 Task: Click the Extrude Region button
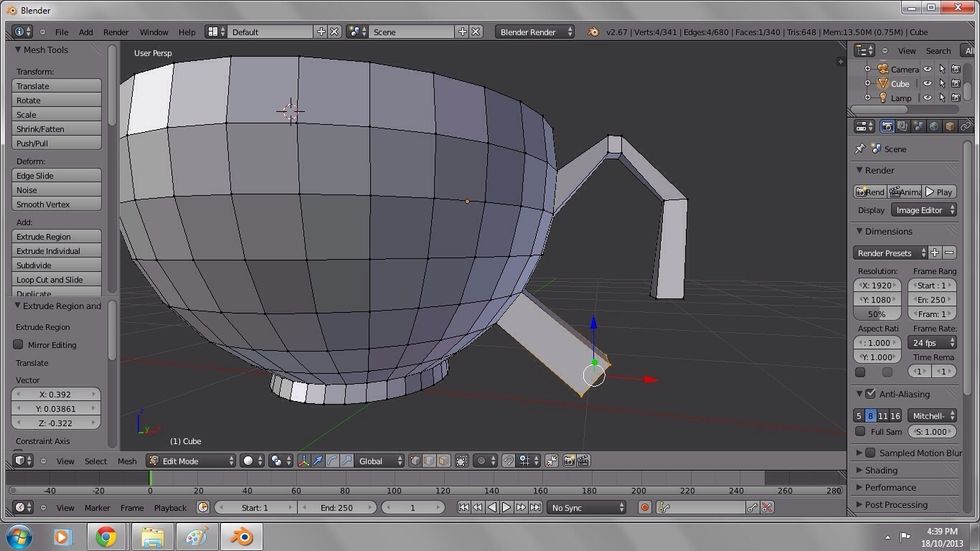56,237
